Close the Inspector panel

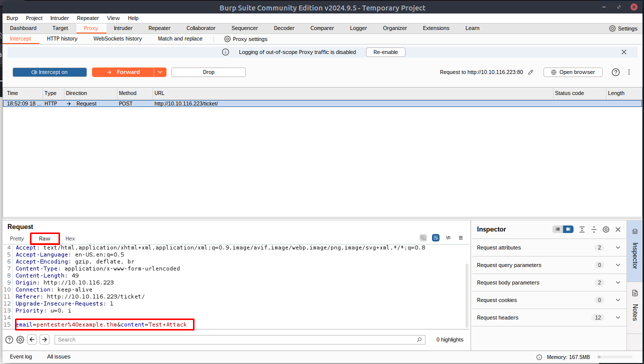pos(618,229)
